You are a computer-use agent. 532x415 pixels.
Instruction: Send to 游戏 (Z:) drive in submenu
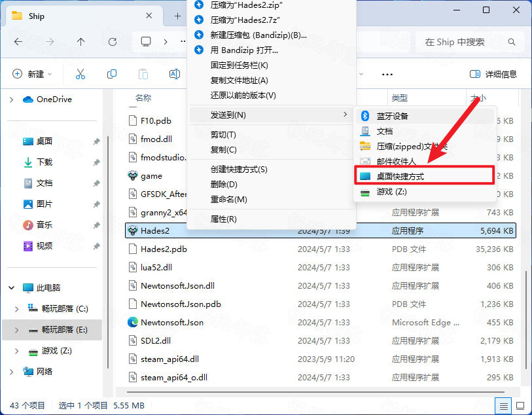pos(425,192)
